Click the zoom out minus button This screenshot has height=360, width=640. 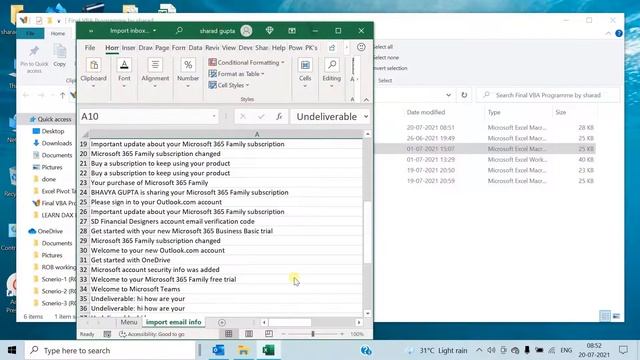(x=283, y=334)
